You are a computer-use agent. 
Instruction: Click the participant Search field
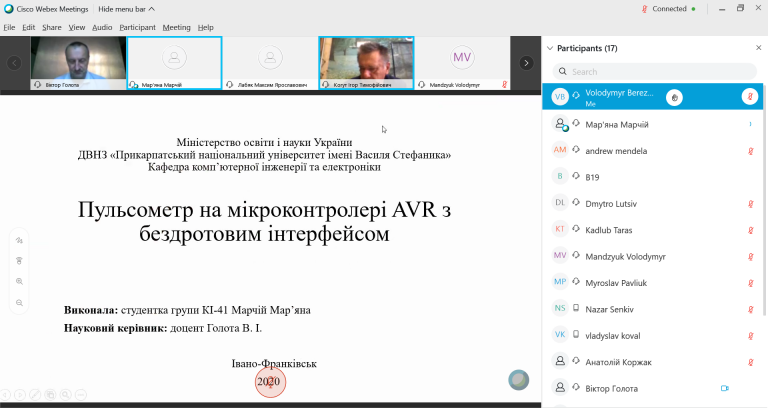click(655, 72)
